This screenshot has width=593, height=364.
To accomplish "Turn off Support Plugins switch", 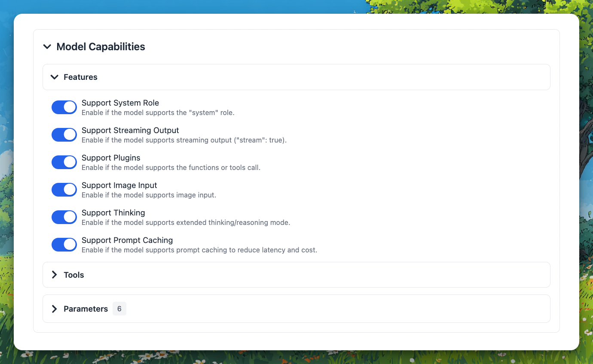I will [x=64, y=162].
